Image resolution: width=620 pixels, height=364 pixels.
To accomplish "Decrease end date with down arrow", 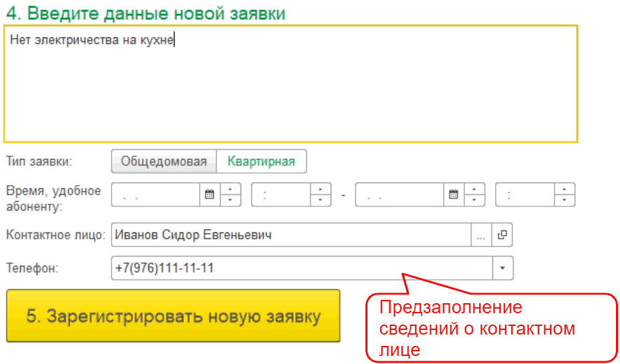I will tap(474, 200).
